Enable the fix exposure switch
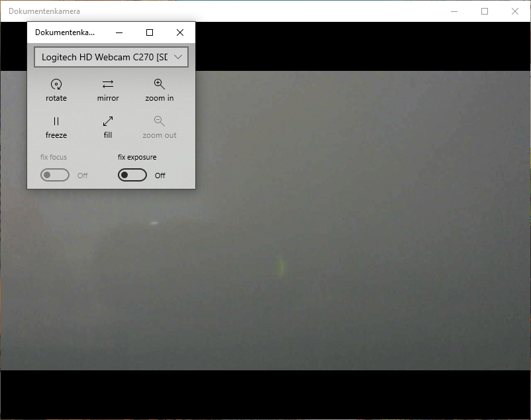Viewport: 531px width, 420px height. [x=132, y=176]
